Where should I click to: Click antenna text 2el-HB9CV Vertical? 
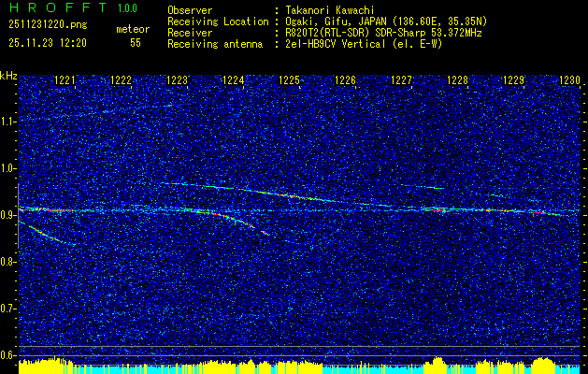(x=365, y=44)
